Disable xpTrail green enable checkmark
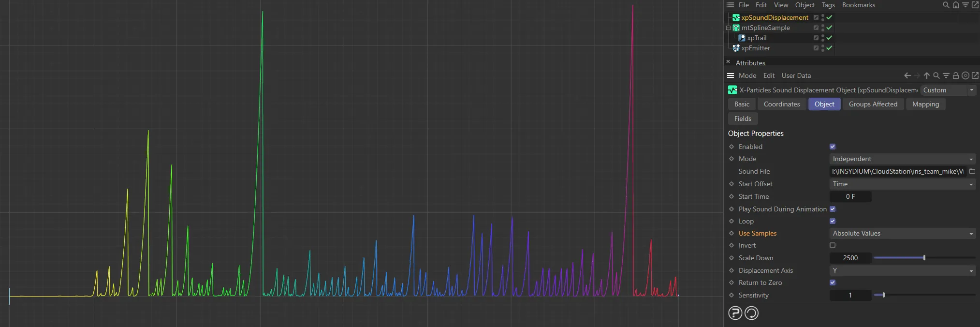 click(830, 38)
